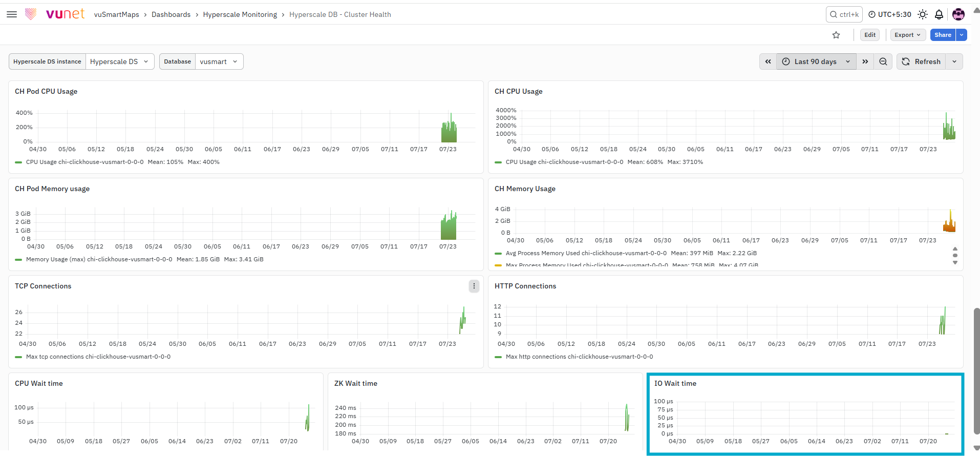The width and height of the screenshot is (980, 456).
Task: Go to the Hyperscale Monitoring breadcrumb
Action: click(x=240, y=14)
